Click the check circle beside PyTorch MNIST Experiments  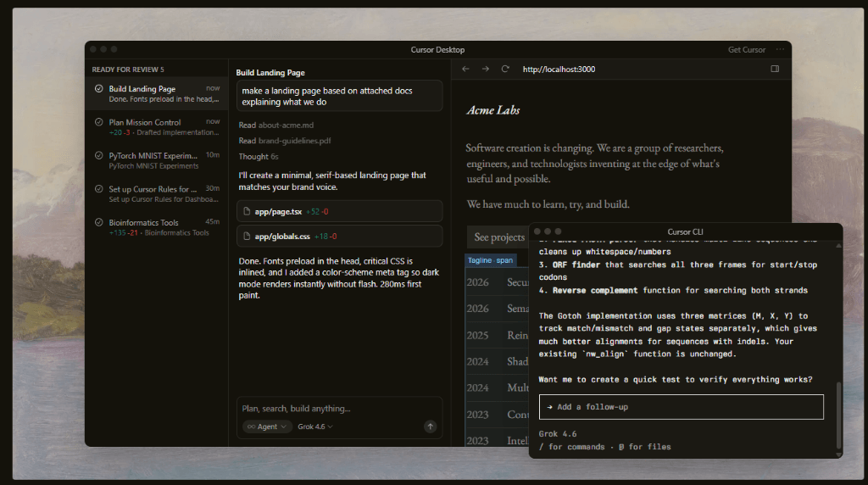coord(98,155)
